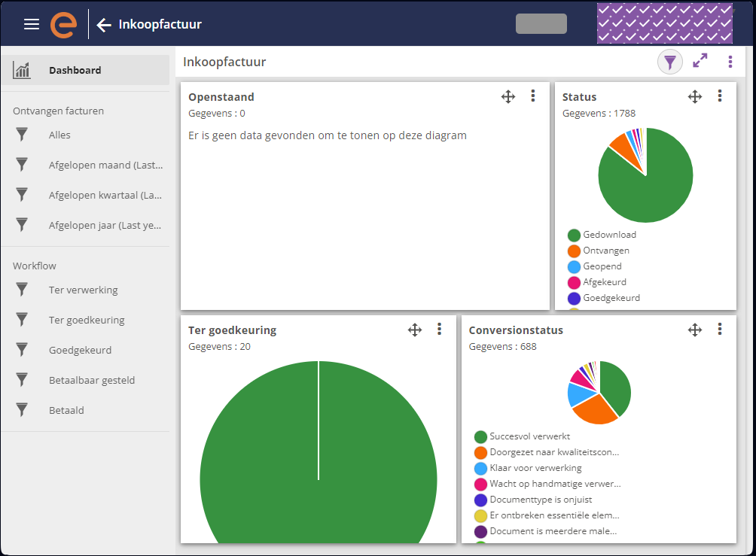Open the Ter verwerking workflow filter
This screenshot has height=556, width=756.
click(83, 290)
